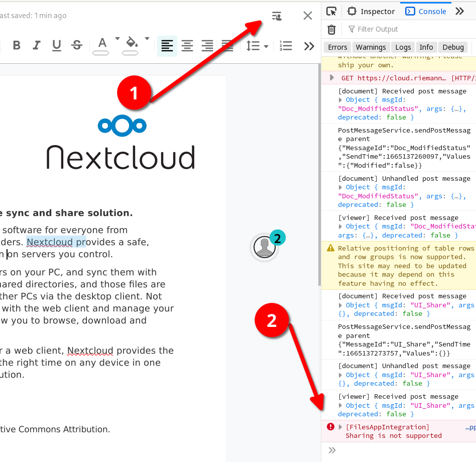The height and width of the screenshot is (462, 476).
Task: Activate the element picker tool in DevTools
Action: point(331,11)
